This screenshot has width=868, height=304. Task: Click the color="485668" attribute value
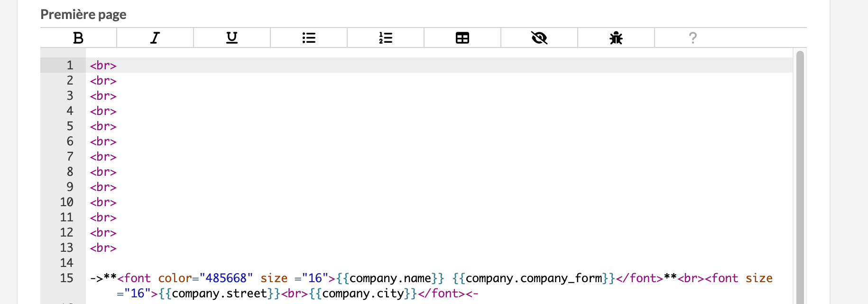coord(226,278)
